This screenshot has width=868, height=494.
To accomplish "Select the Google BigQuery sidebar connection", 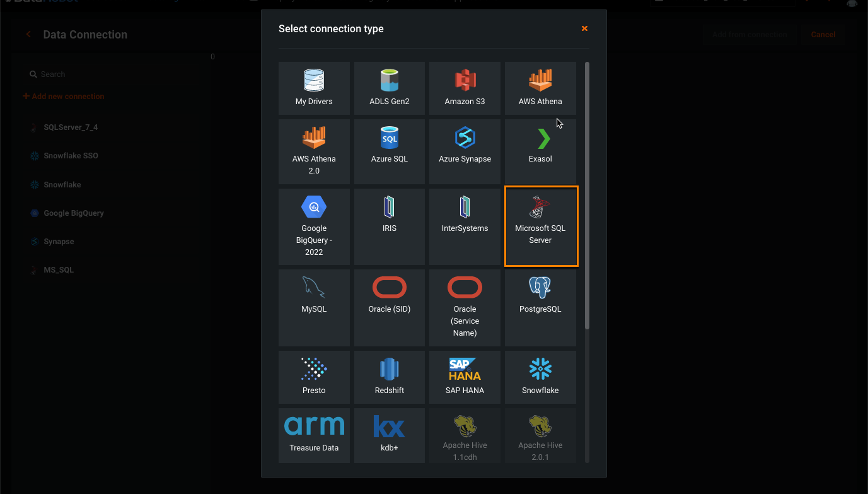I will pos(74,213).
